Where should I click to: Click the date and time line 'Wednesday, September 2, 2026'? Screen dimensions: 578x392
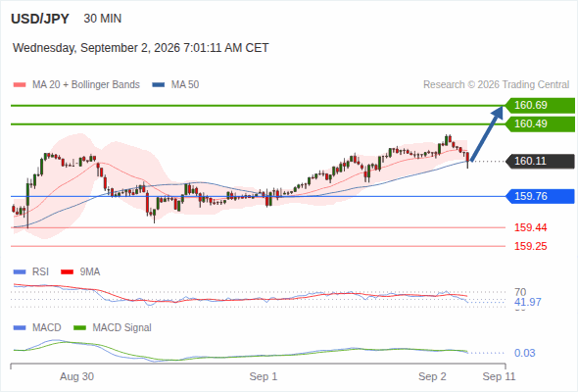[x=140, y=48]
